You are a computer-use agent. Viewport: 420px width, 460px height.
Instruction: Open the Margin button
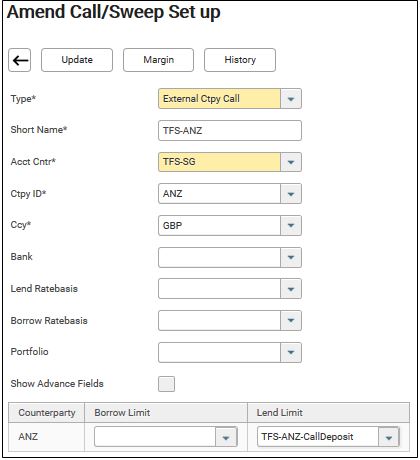tap(158, 60)
